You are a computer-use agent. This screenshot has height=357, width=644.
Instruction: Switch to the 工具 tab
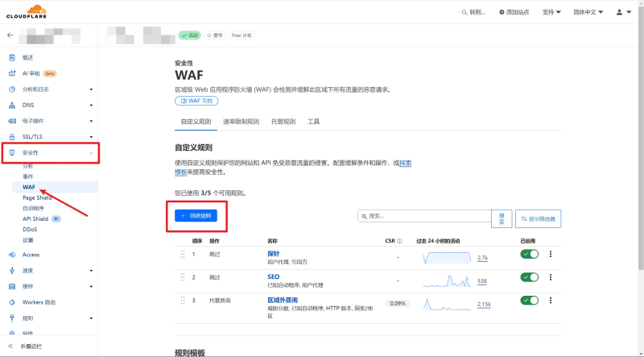(x=313, y=122)
